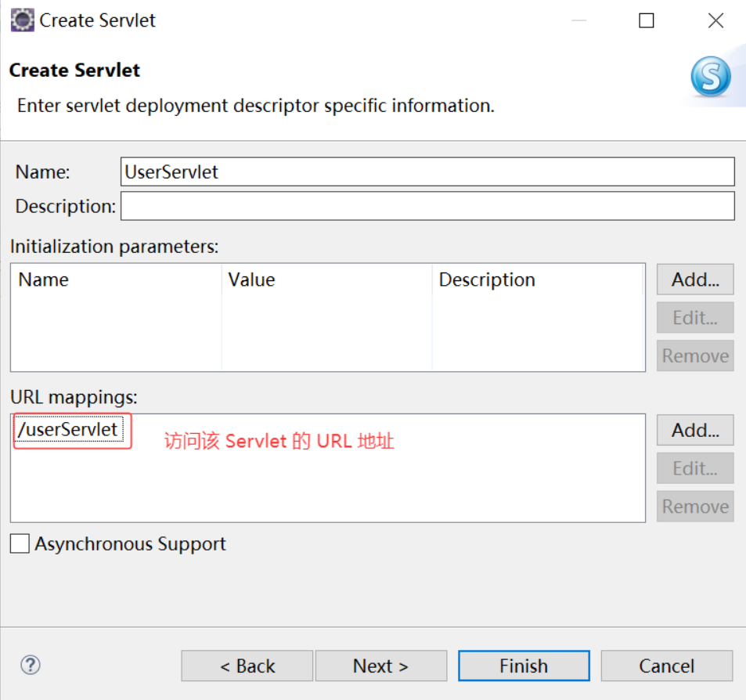Close the Create Servlet dialog window
Viewport: 746px width, 700px height.
point(715,20)
